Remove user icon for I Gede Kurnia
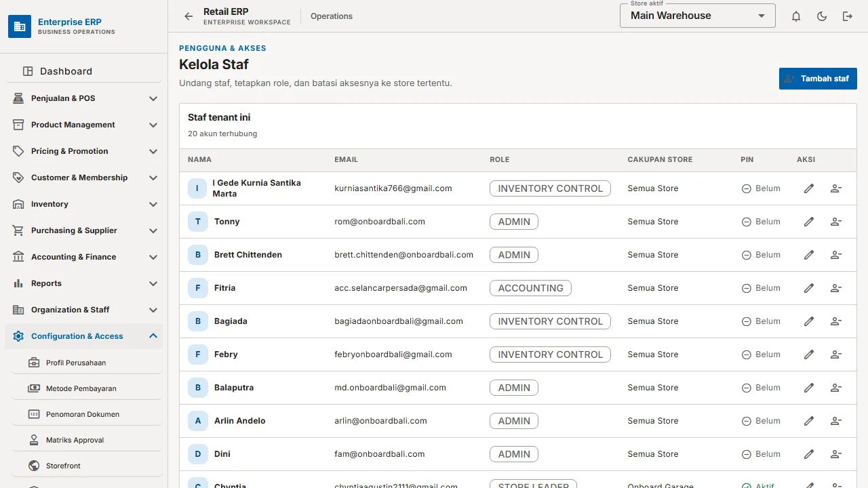 pyautogui.click(x=836, y=188)
